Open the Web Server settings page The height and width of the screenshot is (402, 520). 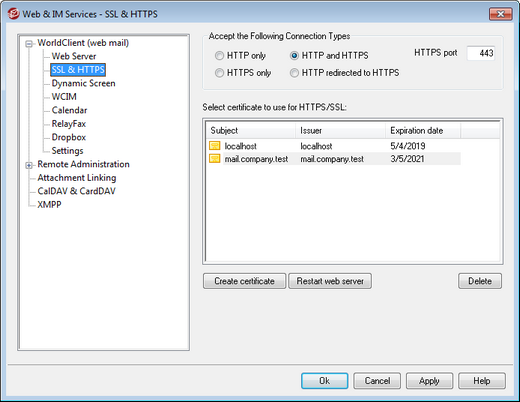(74, 56)
